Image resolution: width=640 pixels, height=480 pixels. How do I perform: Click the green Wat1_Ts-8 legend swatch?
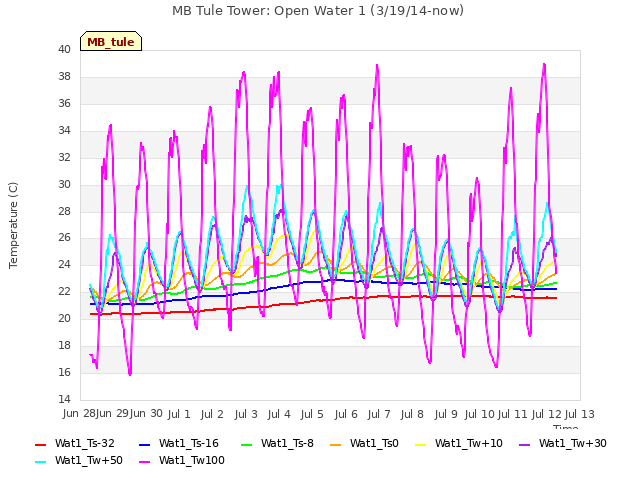pyautogui.click(x=247, y=444)
